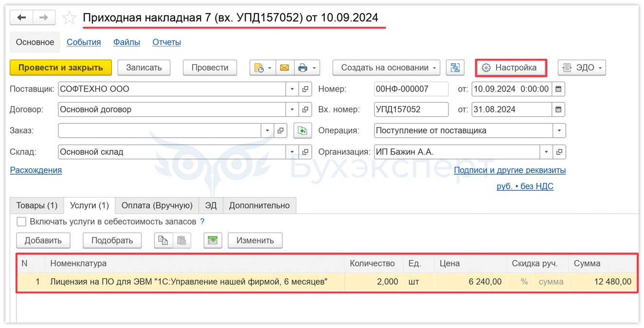Click the Изменить button
The height and width of the screenshot is (328, 644).
255,240
